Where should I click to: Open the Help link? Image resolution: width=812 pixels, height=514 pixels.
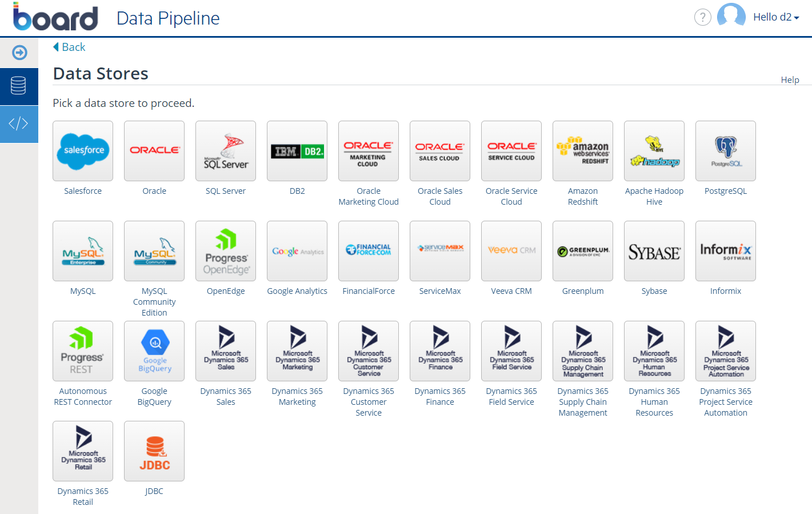tap(790, 79)
